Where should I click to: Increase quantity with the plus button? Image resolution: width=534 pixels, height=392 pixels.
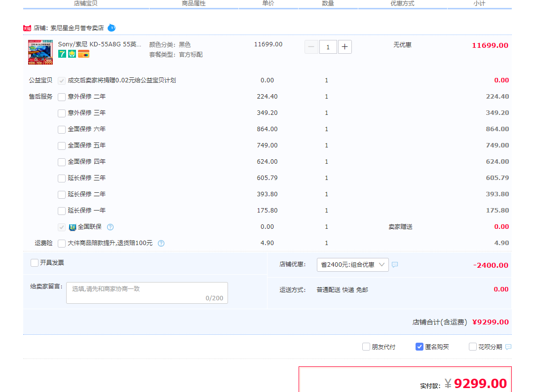coord(344,47)
